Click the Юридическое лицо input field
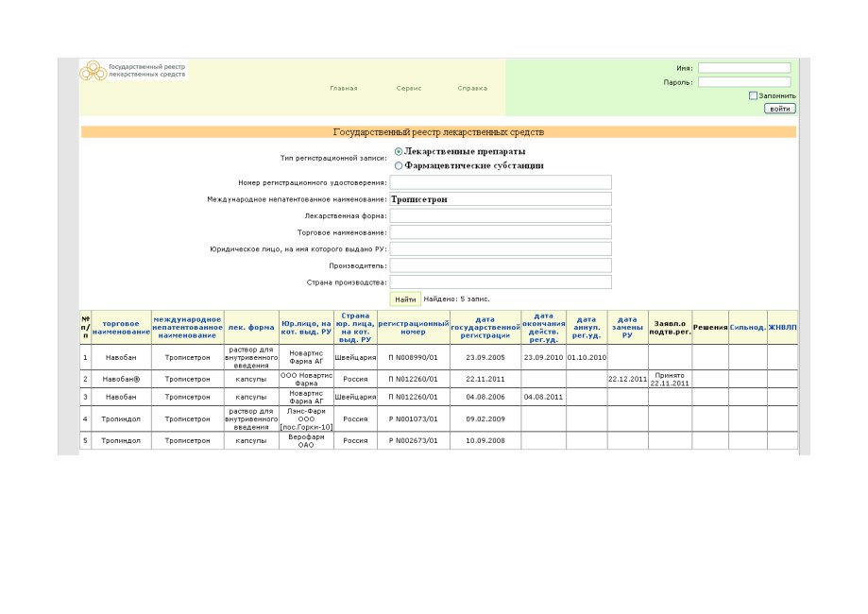Screen dimensions: 868x614 (501, 249)
